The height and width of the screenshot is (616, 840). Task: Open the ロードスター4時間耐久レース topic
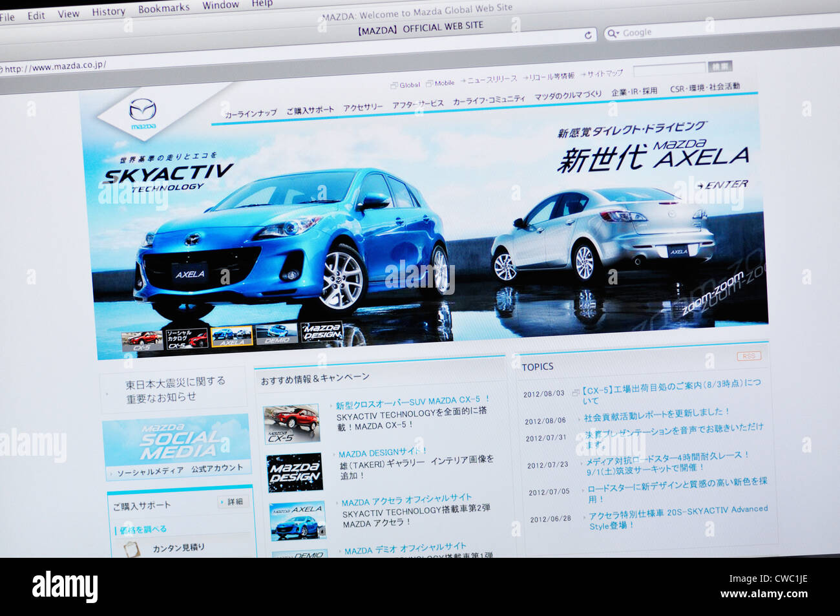click(667, 462)
